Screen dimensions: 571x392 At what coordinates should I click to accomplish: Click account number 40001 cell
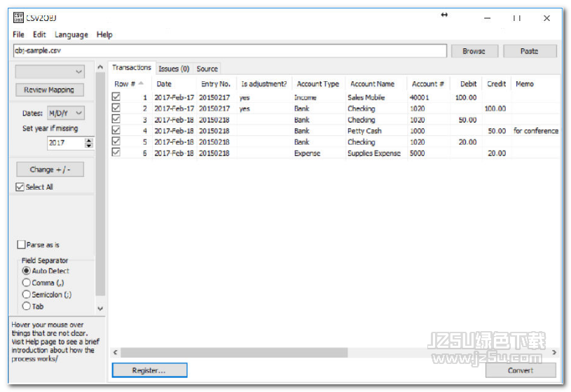point(419,97)
